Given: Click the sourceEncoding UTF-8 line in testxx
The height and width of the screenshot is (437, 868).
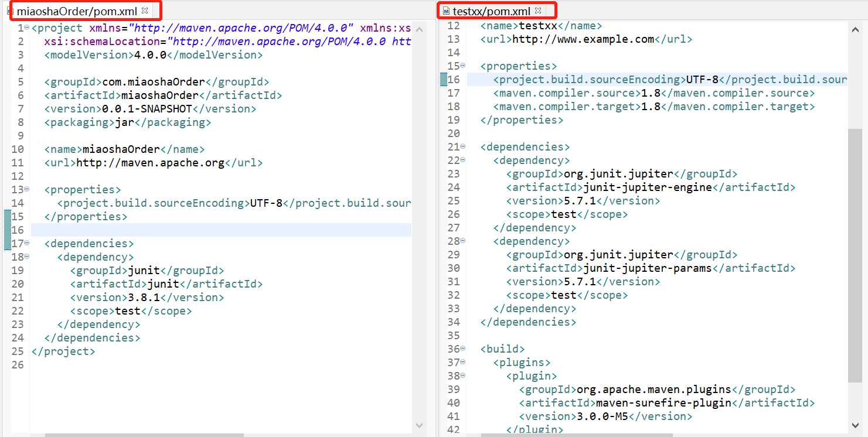Looking at the screenshot, I should [x=670, y=80].
